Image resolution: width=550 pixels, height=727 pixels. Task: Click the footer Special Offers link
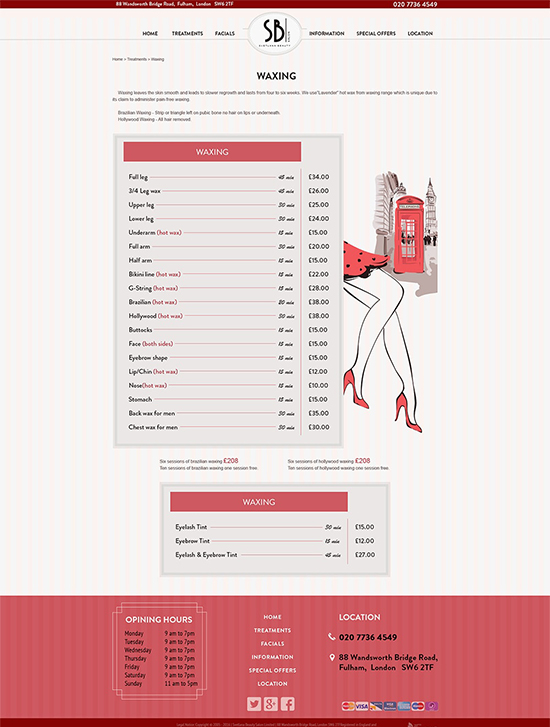tap(272, 670)
